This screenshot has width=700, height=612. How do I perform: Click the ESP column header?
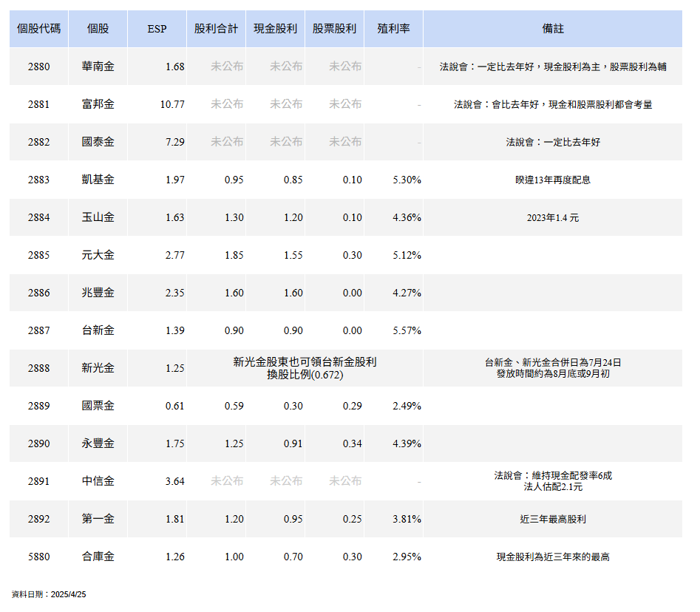pos(157,29)
